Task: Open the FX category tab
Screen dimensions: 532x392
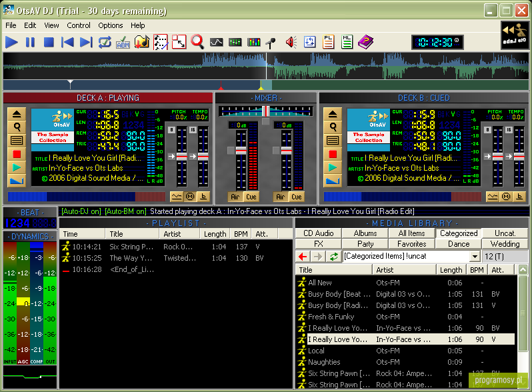Action: [319, 244]
